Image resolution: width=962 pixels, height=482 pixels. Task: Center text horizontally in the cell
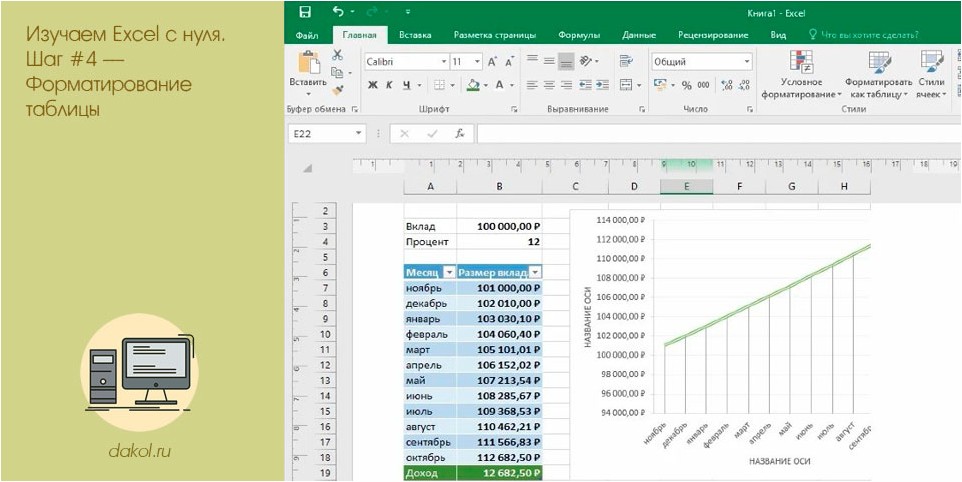tap(549, 85)
